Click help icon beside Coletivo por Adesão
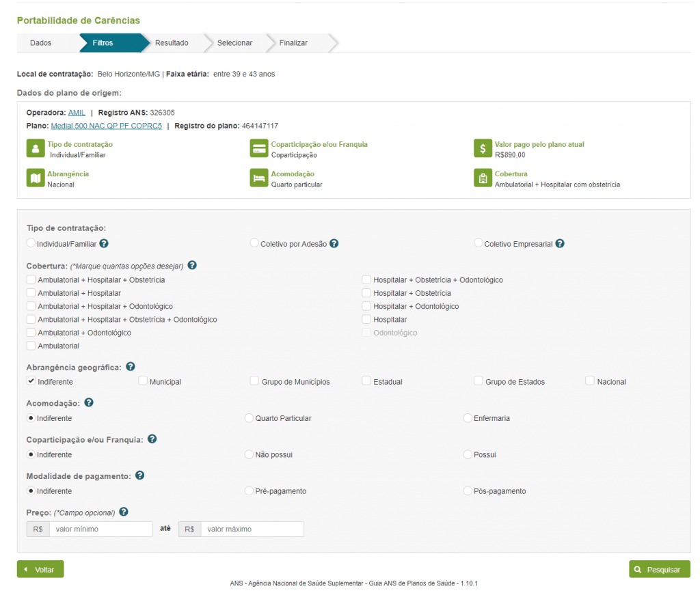Image resolution: width=700 pixels, height=593 pixels. [x=334, y=243]
